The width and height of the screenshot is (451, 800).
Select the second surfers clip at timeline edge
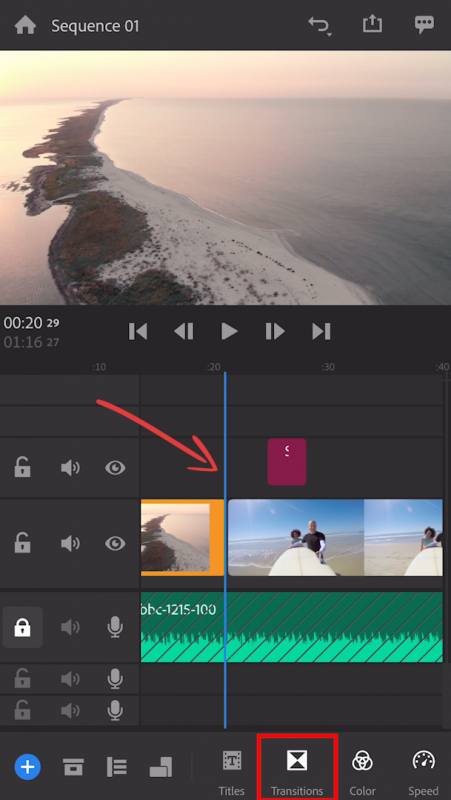tap(403, 538)
